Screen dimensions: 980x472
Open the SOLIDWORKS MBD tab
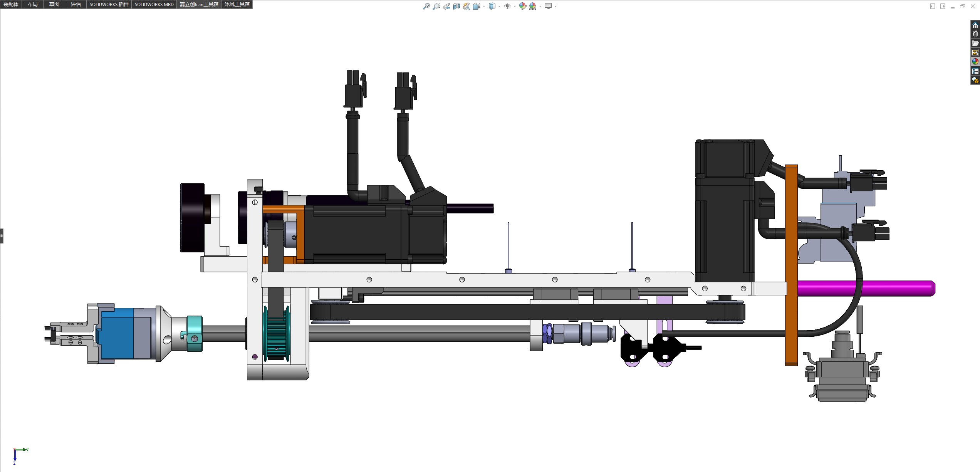pos(154,4)
